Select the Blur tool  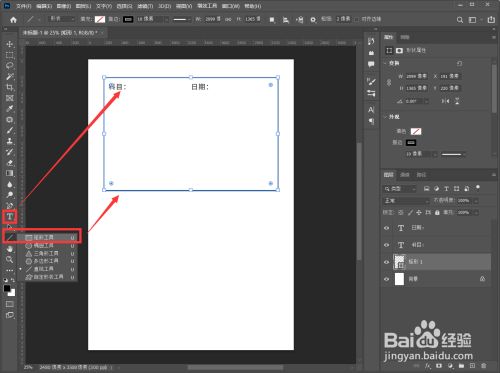(10, 184)
